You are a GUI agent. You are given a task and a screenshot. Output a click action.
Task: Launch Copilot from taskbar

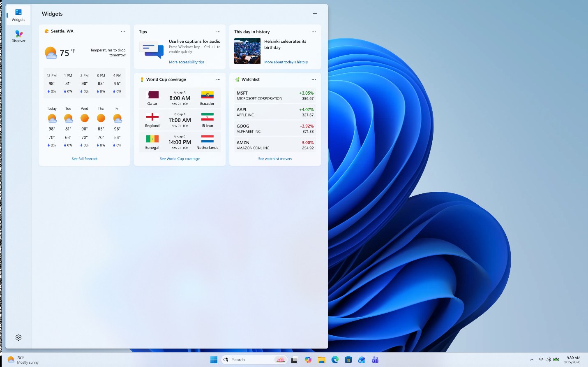tap(308, 360)
